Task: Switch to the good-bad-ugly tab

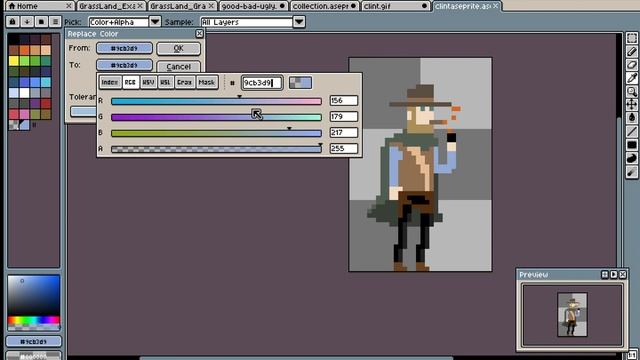Action: click(253, 6)
